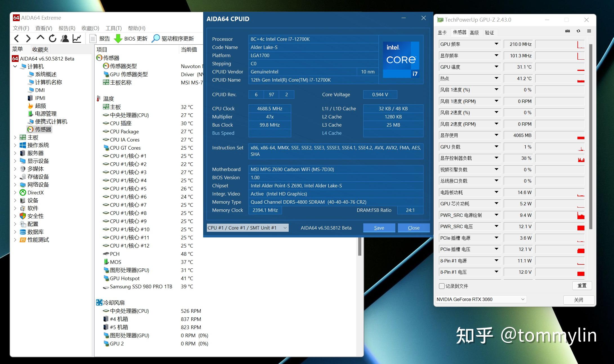This screenshot has width=614, height=364.
Task: Minimize the AIDA64 CPUID window
Action: pyautogui.click(x=404, y=18)
